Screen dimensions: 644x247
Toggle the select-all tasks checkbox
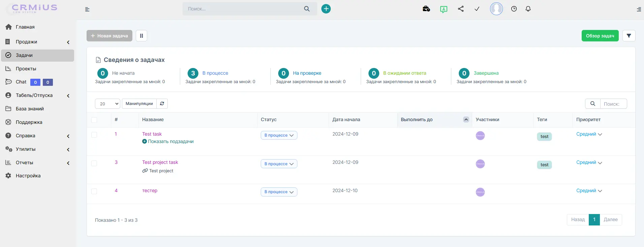pos(94,120)
